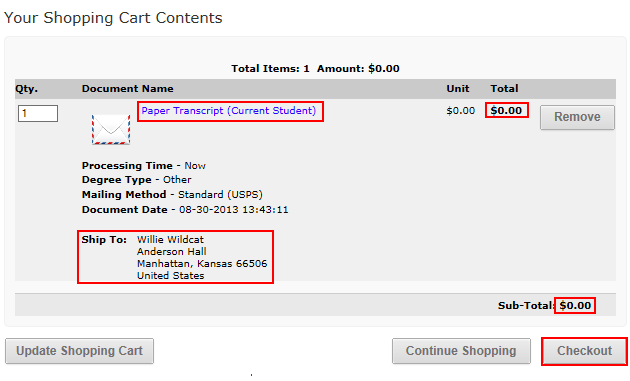Click the bold row total $0.00
The image size is (630, 381).
click(x=506, y=111)
